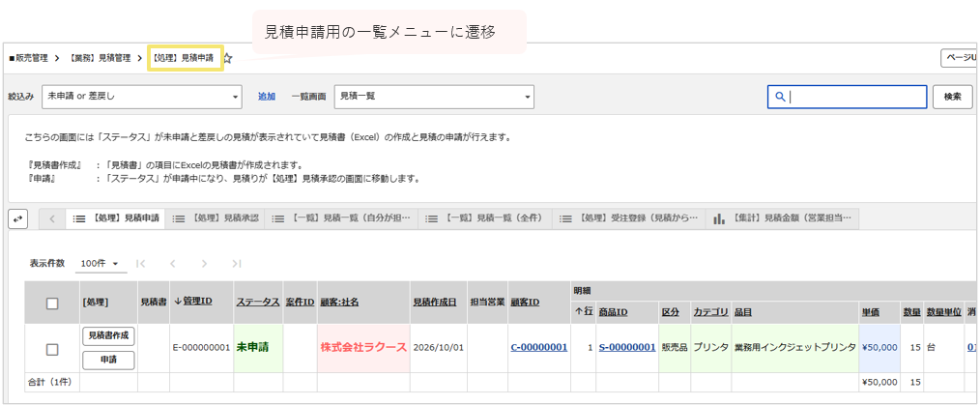The image size is (980, 405).
Task: Click the 未申請 status cell
Action: point(257,348)
